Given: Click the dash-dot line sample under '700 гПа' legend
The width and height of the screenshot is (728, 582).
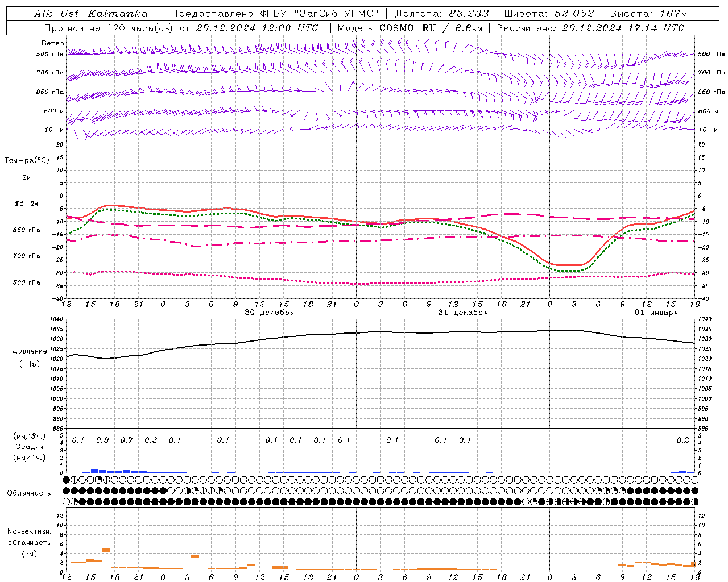Looking at the screenshot, I should (x=26, y=263).
